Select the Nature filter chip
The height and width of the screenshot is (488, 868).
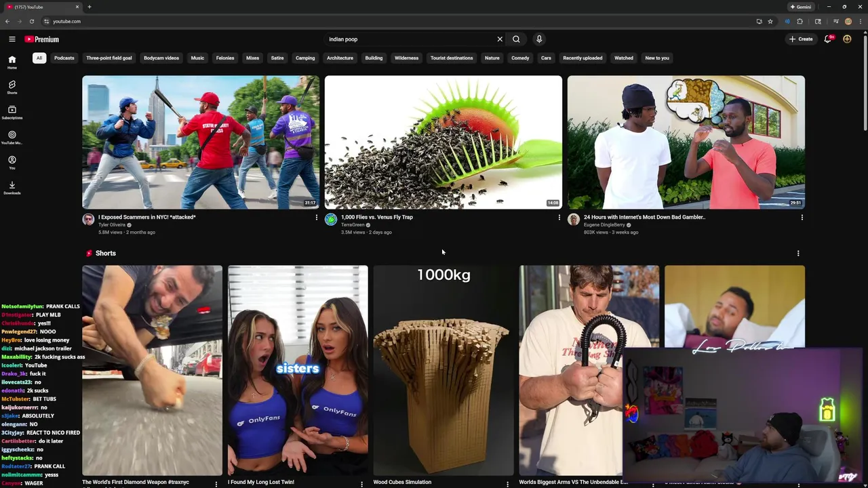coord(492,58)
